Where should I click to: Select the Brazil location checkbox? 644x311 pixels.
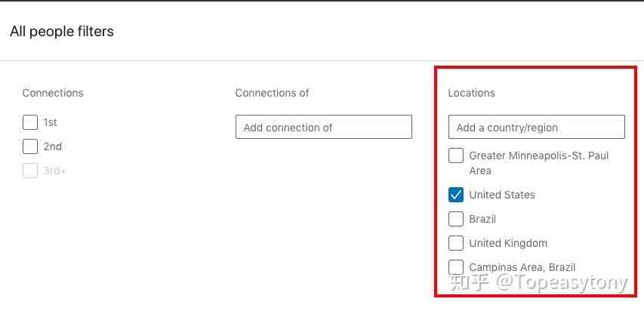456,219
